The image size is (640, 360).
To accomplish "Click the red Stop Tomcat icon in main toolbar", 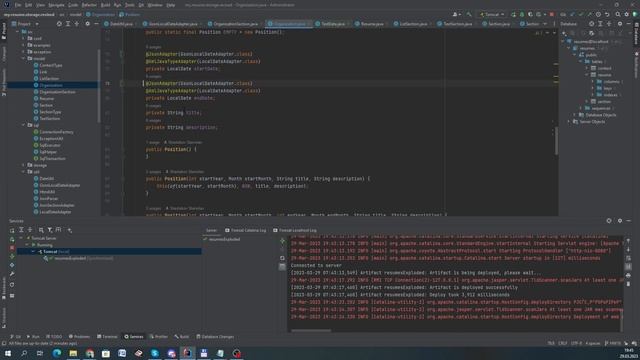I will pyautogui.click(x=552, y=14).
